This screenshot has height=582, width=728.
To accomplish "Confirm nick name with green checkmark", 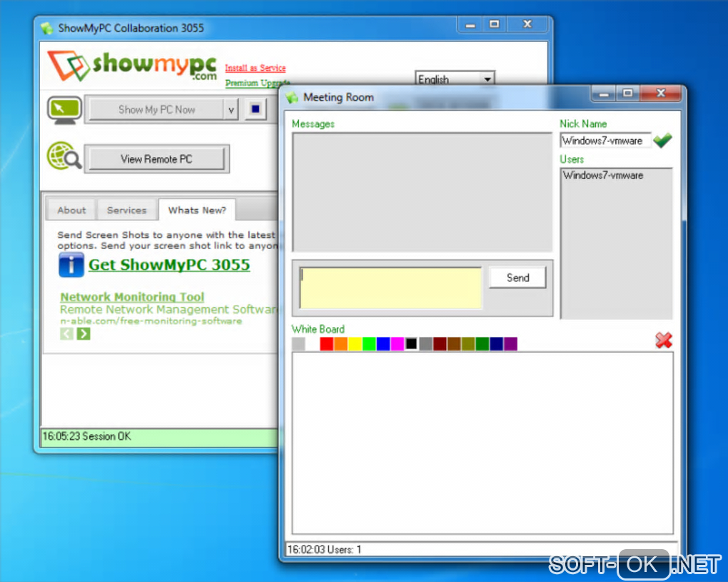I will [662, 140].
